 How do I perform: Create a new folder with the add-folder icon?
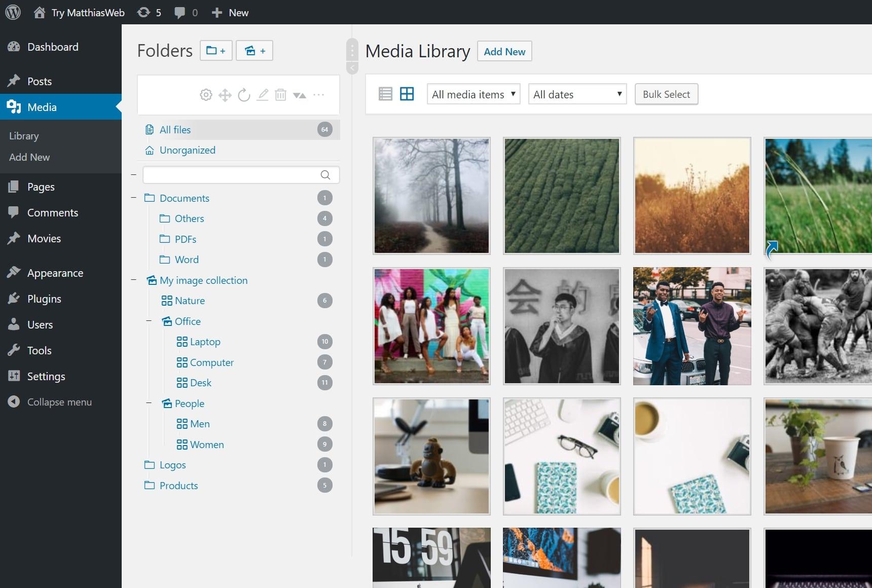[216, 50]
